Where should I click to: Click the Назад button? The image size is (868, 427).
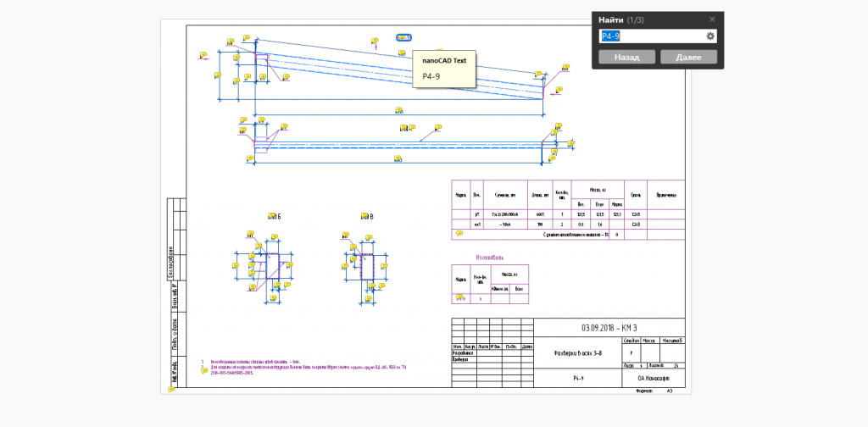(x=626, y=57)
